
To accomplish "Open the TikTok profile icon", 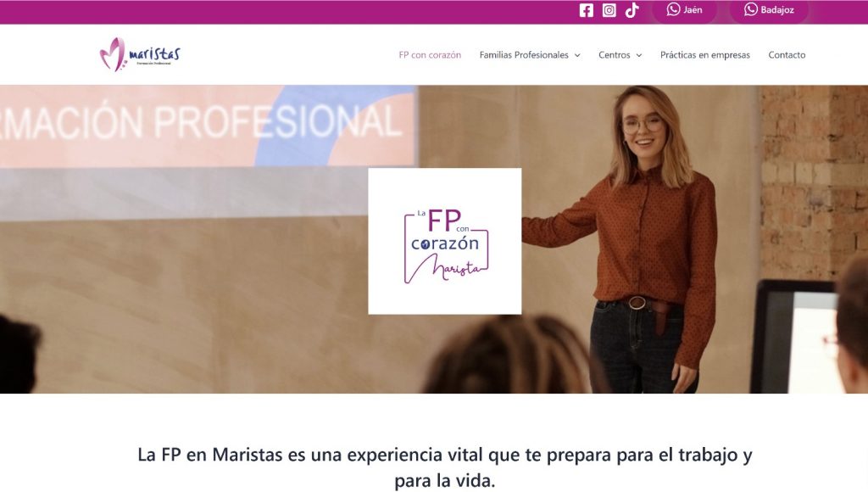I will [632, 10].
